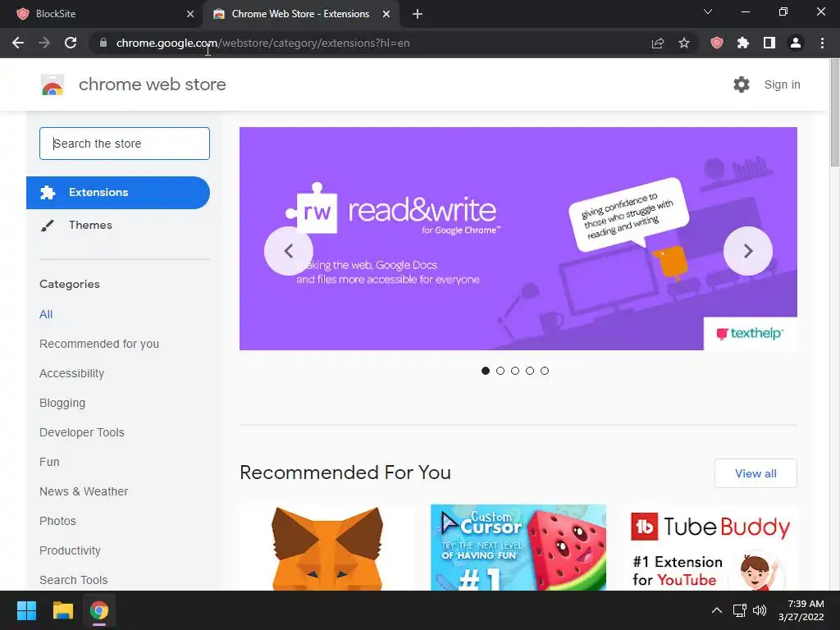Choose the Recommended for you category
Screen dimensions: 840x630
pyautogui.click(x=99, y=344)
